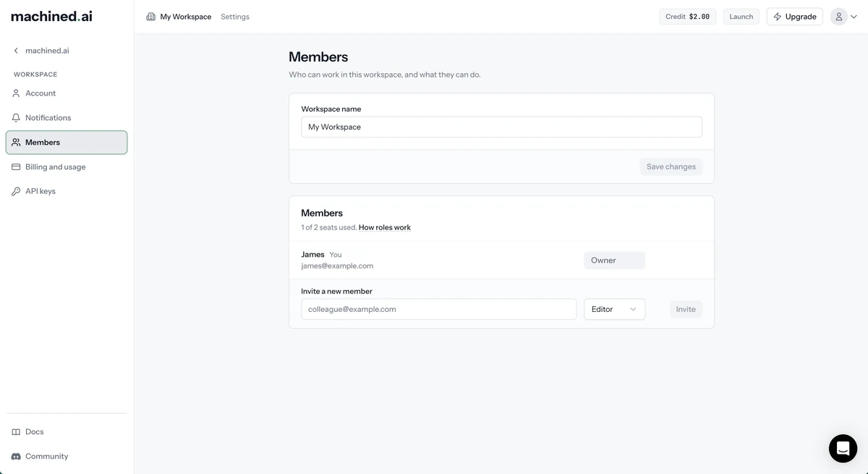The width and height of the screenshot is (868, 474).
Task: Click the 'Workspace name' label
Action: [x=331, y=109]
